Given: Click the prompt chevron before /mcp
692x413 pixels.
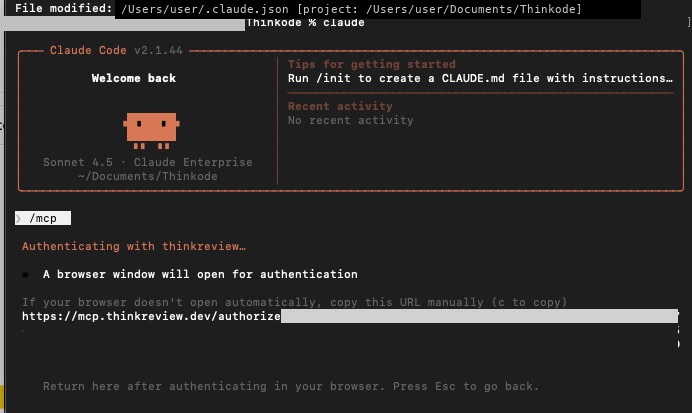Looking at the screenshot, I should 19,218.
